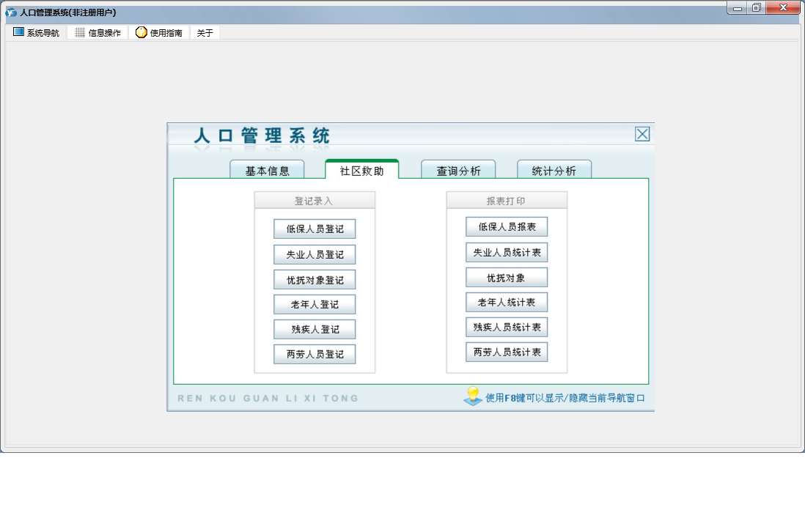This screenshot has width=805, height=532.
Task: Open 失业人员登记 registration
Action: coord(315,254)
